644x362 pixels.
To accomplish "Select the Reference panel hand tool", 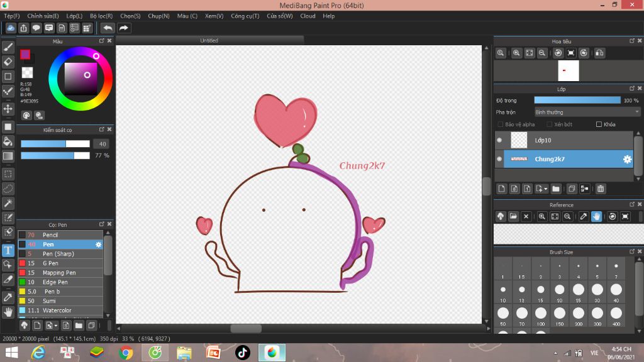I will click(596, 216).
